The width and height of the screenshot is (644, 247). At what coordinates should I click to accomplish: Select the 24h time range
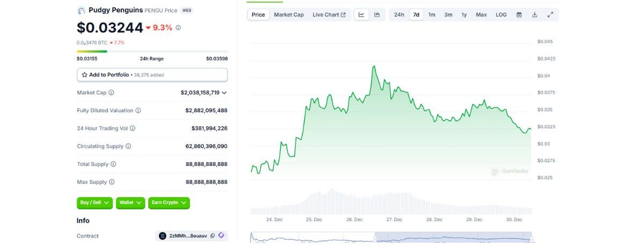(x=399, y=14)
